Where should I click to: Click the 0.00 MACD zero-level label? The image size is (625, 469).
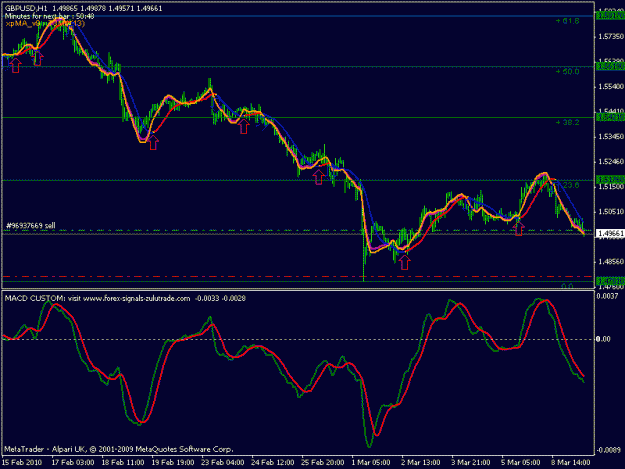tap(603, 339)
